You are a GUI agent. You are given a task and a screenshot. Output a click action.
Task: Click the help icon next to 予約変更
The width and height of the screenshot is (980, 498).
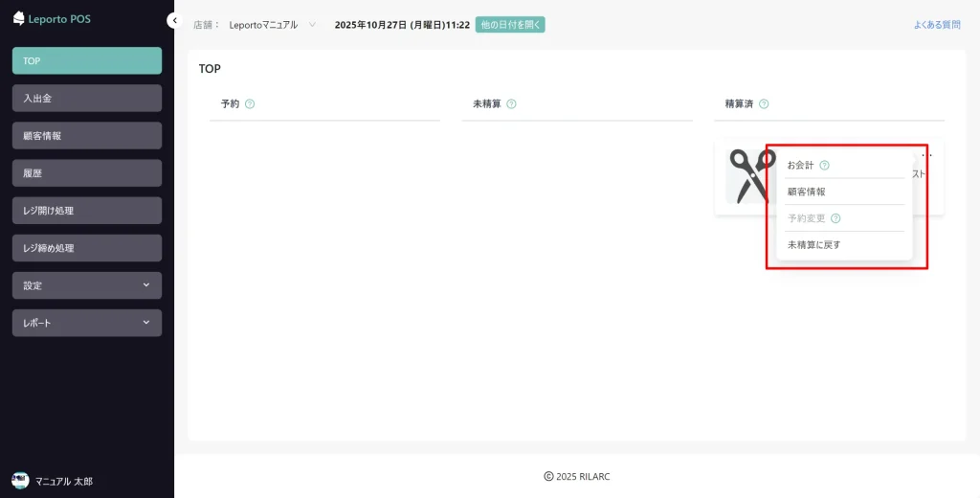835,218
